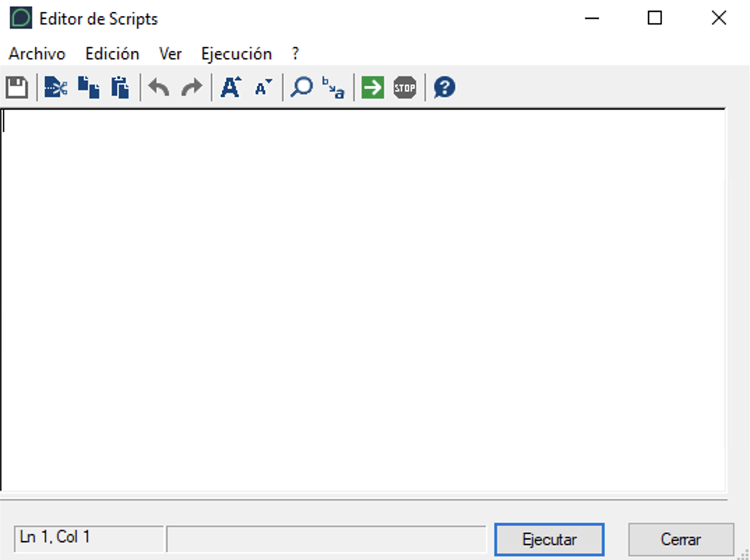
Task: Run script using green arrow icon
Action: (x=373, y=87)
